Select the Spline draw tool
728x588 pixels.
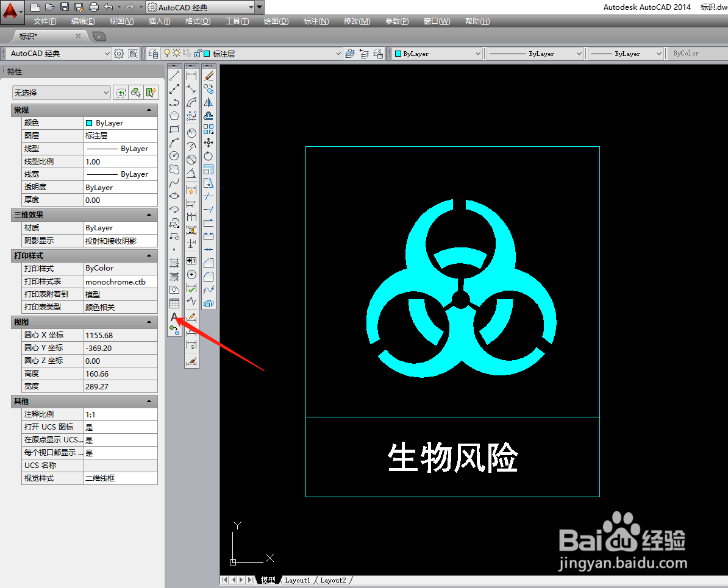tap(174, 183)
